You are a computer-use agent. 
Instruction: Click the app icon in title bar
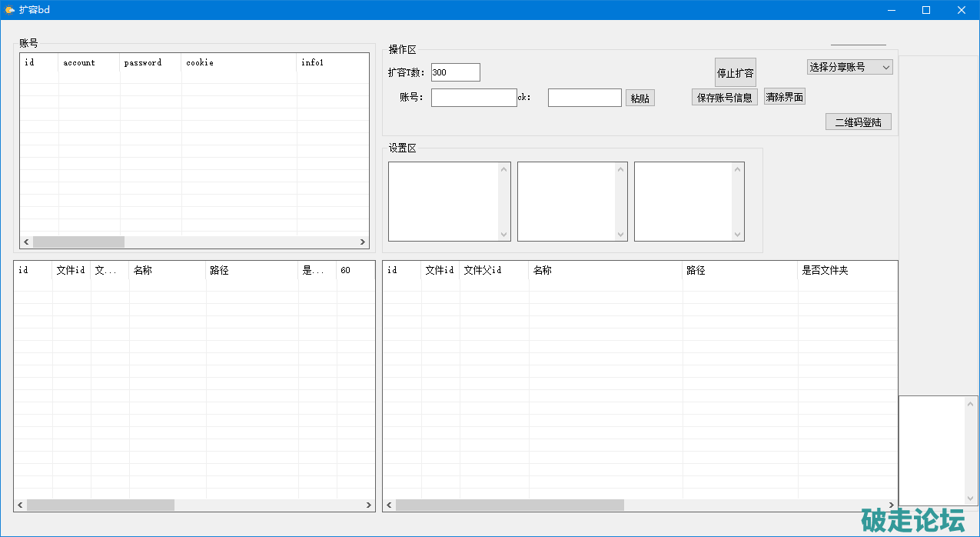(9, 10)
